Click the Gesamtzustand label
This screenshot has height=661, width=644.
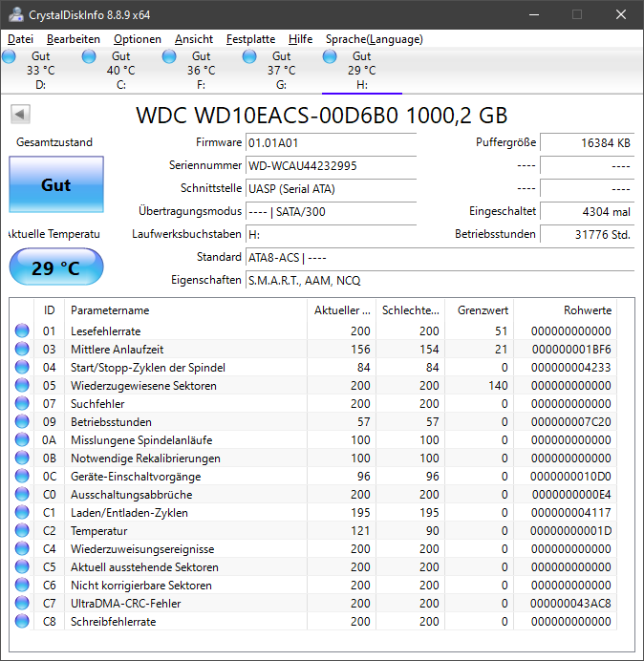point(54,142)
